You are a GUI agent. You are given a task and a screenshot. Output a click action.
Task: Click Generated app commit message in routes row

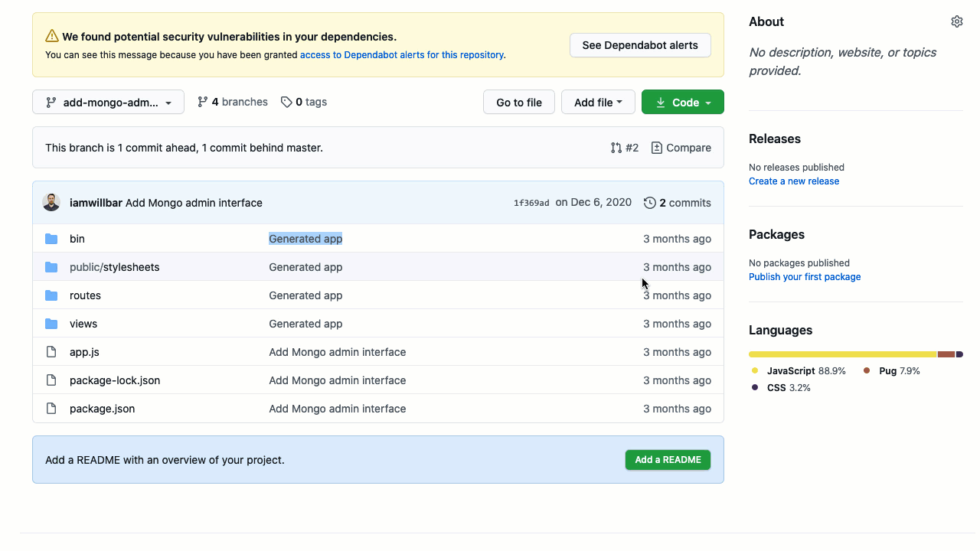click(x=305, y=295)
